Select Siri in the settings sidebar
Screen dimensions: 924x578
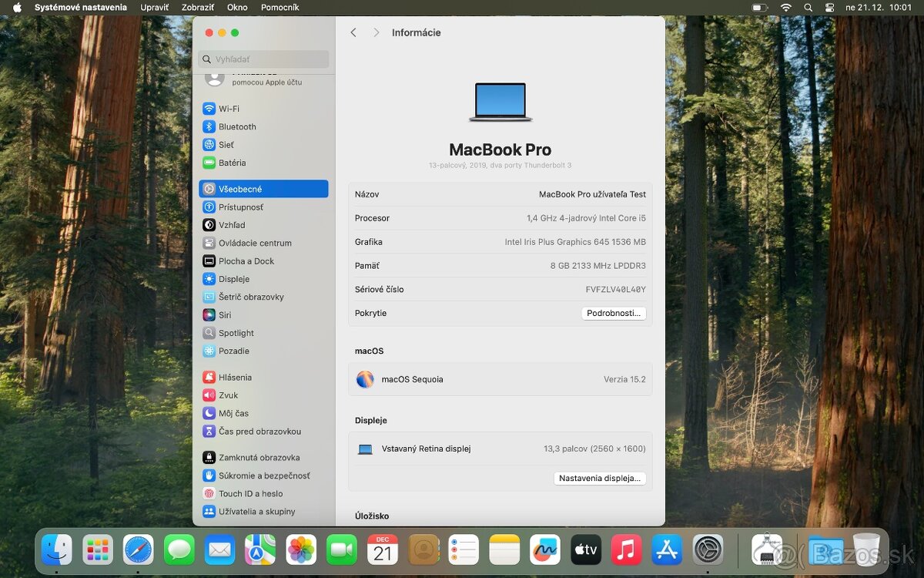click(x=226, y=314)
